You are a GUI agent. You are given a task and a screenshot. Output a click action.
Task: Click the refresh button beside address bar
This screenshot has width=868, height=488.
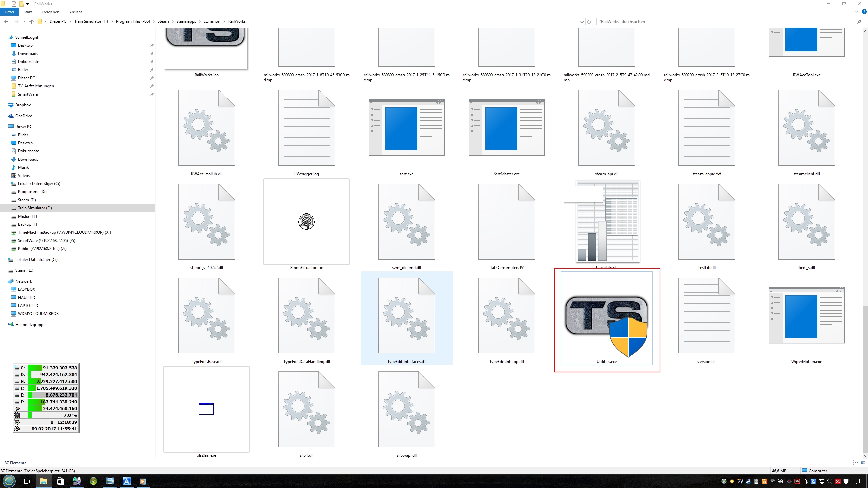[589, 22]
